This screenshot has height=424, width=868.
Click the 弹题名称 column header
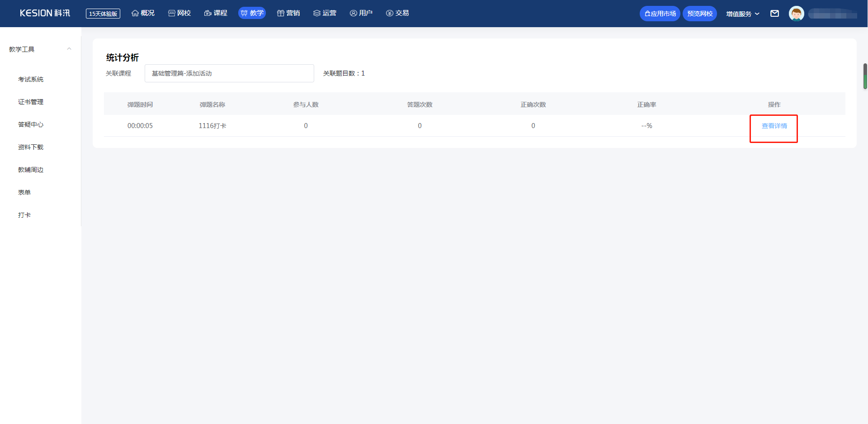[x=212, y=105]
